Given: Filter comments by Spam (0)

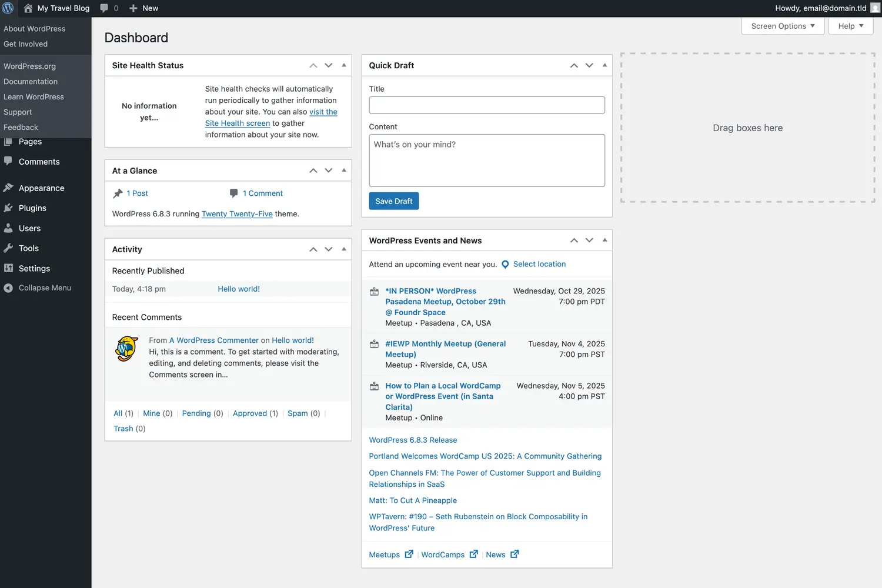Looking at the screenshot, I should click(x=303, y=413).
